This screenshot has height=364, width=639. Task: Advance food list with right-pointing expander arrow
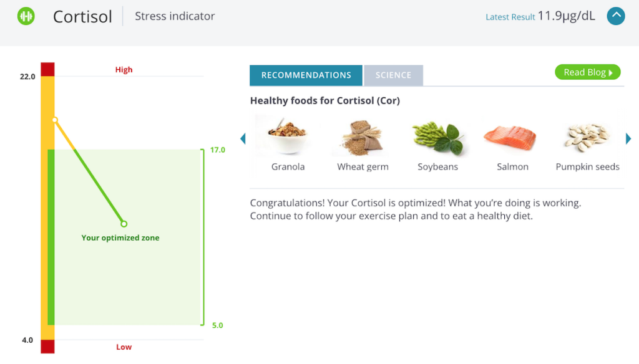tap(628, 138)
